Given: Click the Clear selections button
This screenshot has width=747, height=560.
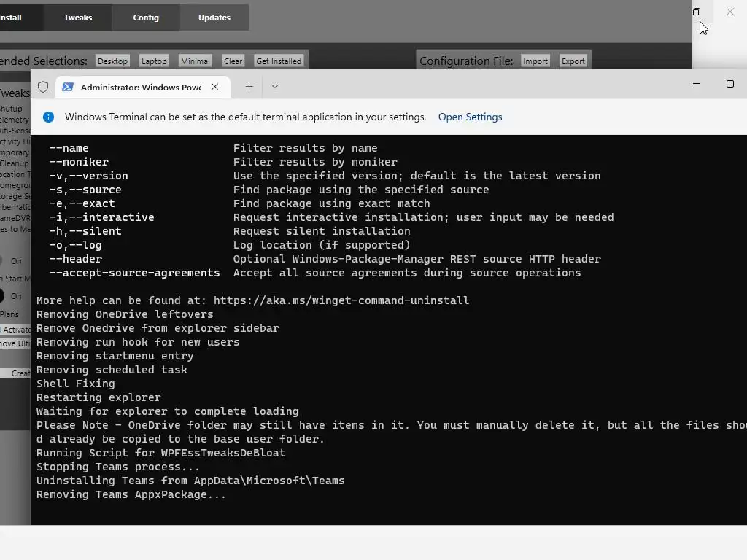Looking at the screenshot, I should coord(233,61).
